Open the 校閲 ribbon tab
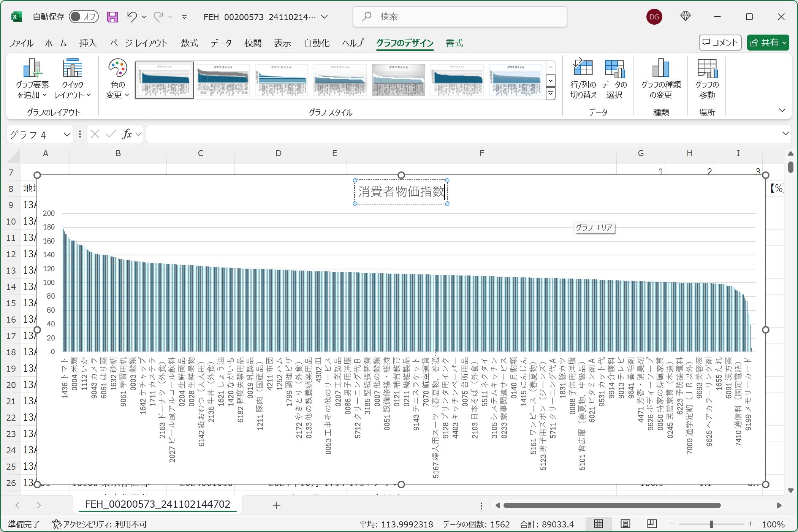Screen dimensions: 798x532 click(x=253, y=43)
